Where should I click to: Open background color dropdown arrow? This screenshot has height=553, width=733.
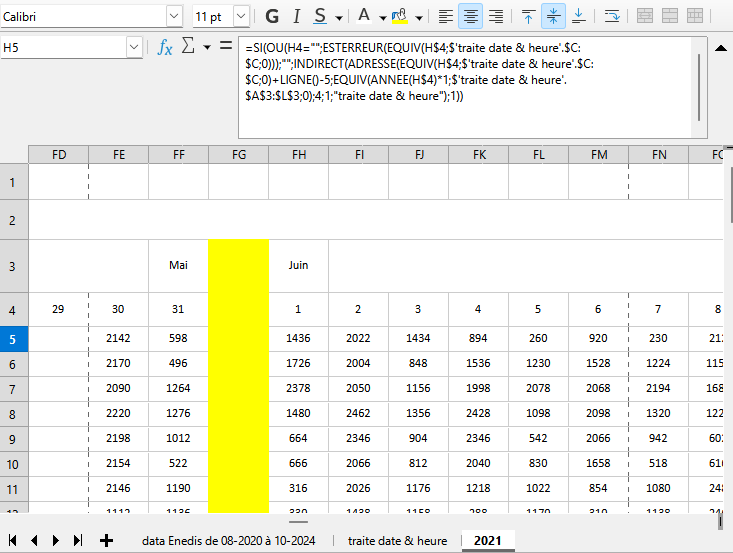click(x=419, y=18)
